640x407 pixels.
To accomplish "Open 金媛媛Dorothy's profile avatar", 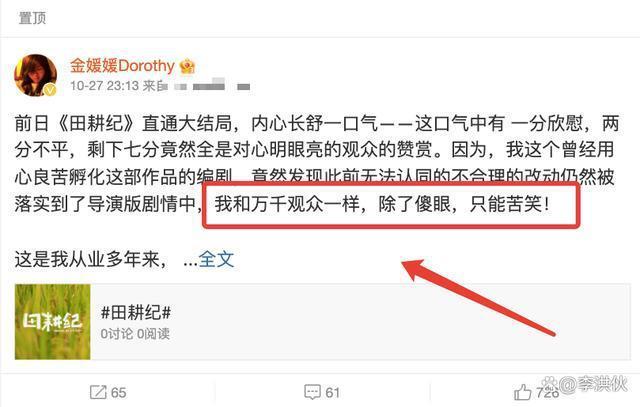I will 35,75.
